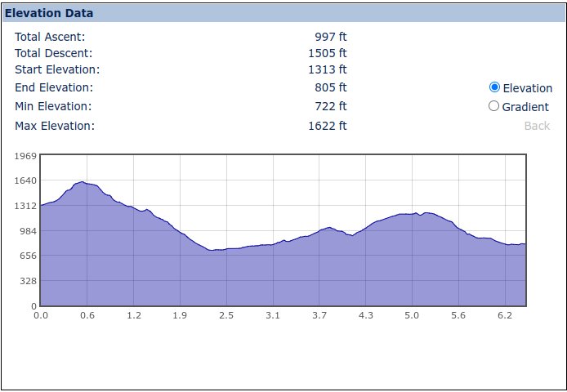Click the 656 label on the elevation axis

(x=29, y=256)
